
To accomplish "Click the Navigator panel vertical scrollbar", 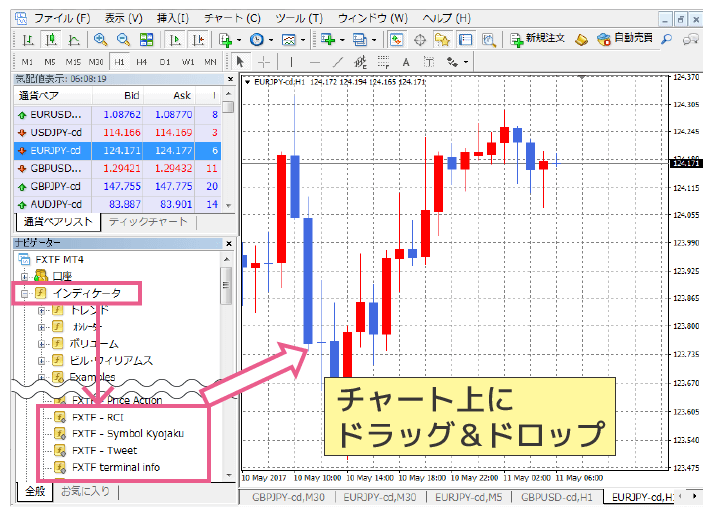I will tap(226, 287).
